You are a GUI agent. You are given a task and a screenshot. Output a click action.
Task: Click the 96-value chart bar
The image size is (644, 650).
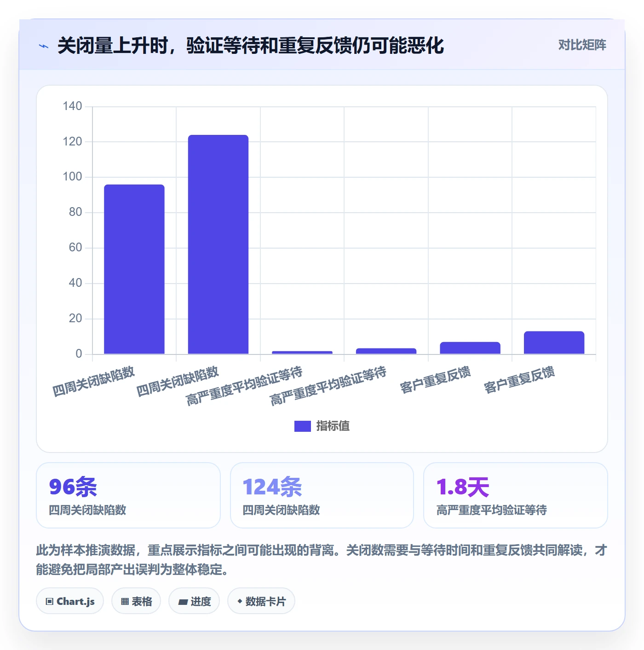pos(134,269)
